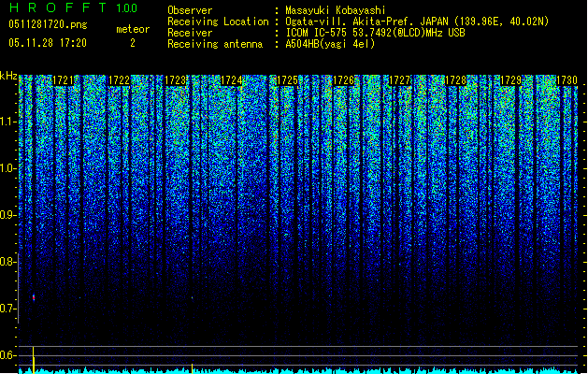Click the 1725 time marker
588x374 pixels.
pos(287,80)
